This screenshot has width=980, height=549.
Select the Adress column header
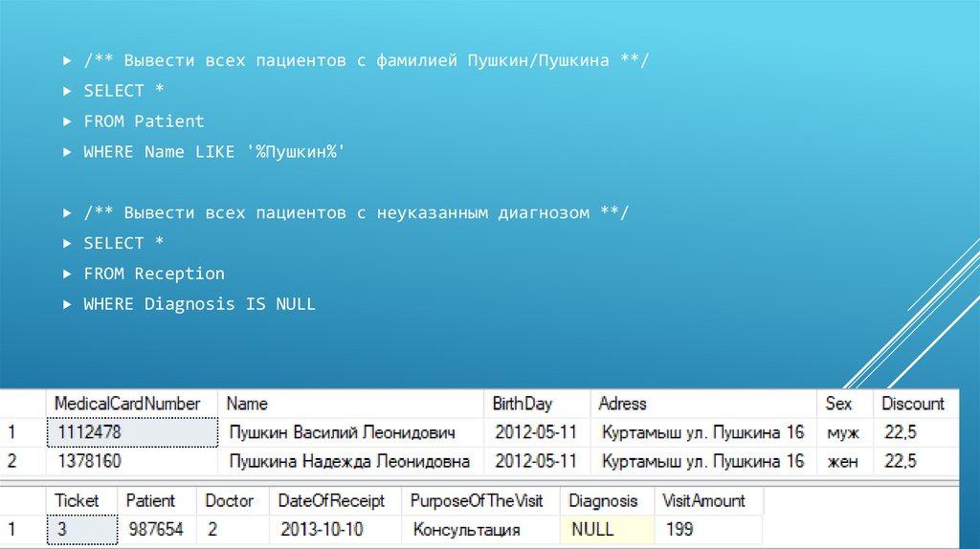623,404
